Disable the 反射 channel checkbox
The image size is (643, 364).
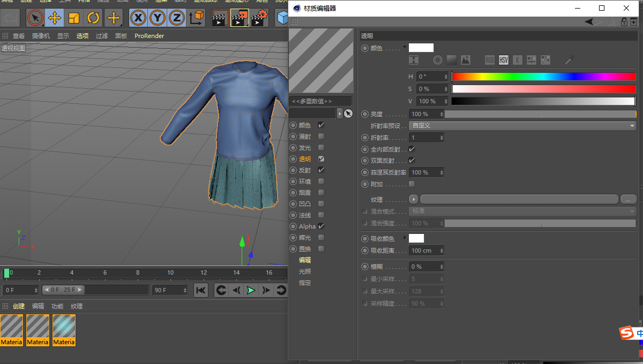coord(321,170)
